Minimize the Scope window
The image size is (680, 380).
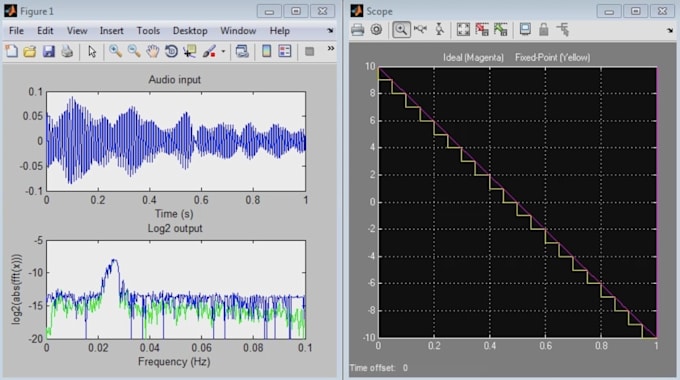[609, 11]
